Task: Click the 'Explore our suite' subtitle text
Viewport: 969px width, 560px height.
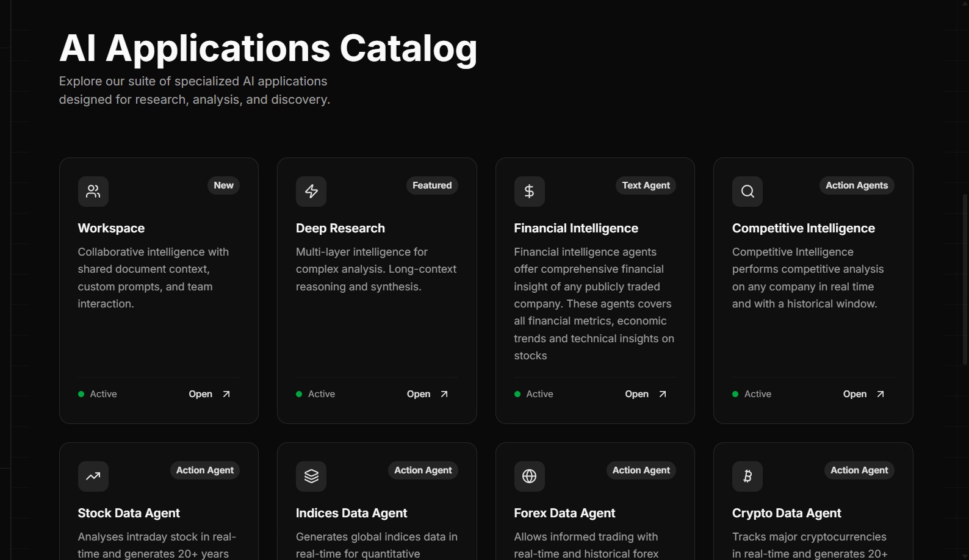Action: [195, 90]
